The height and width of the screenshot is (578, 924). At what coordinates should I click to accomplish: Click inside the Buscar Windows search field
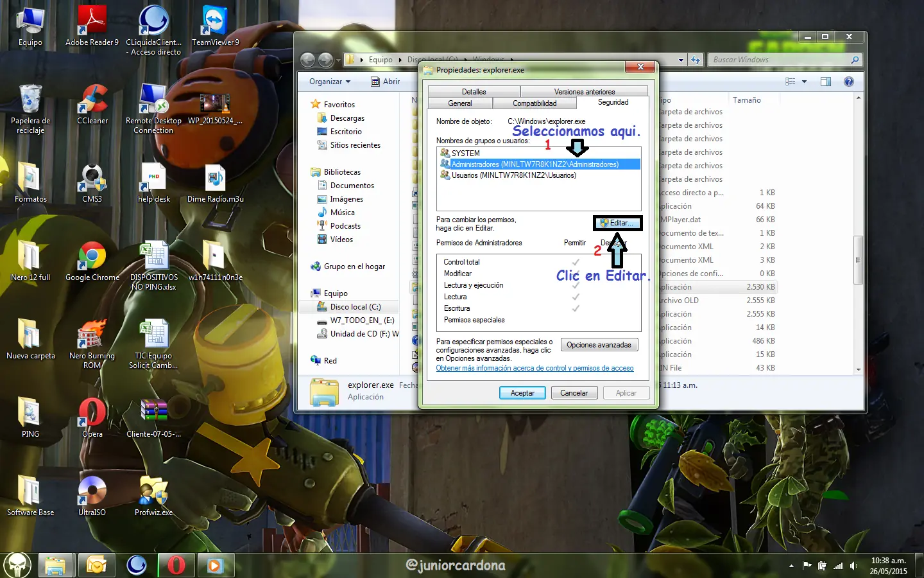coord(779,60)
